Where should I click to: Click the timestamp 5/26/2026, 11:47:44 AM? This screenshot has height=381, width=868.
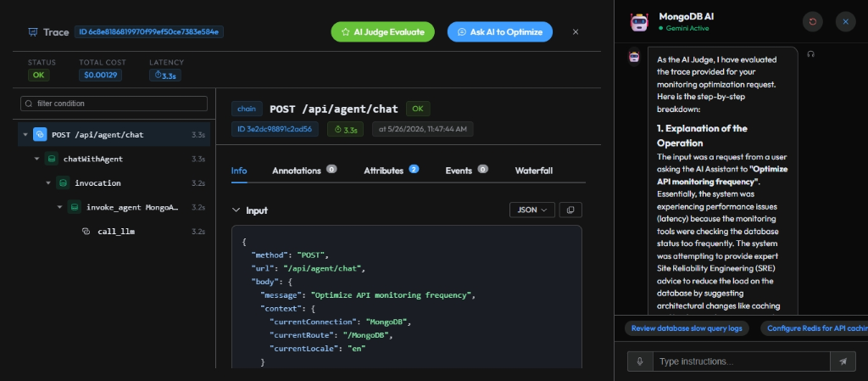coord(422,130)
